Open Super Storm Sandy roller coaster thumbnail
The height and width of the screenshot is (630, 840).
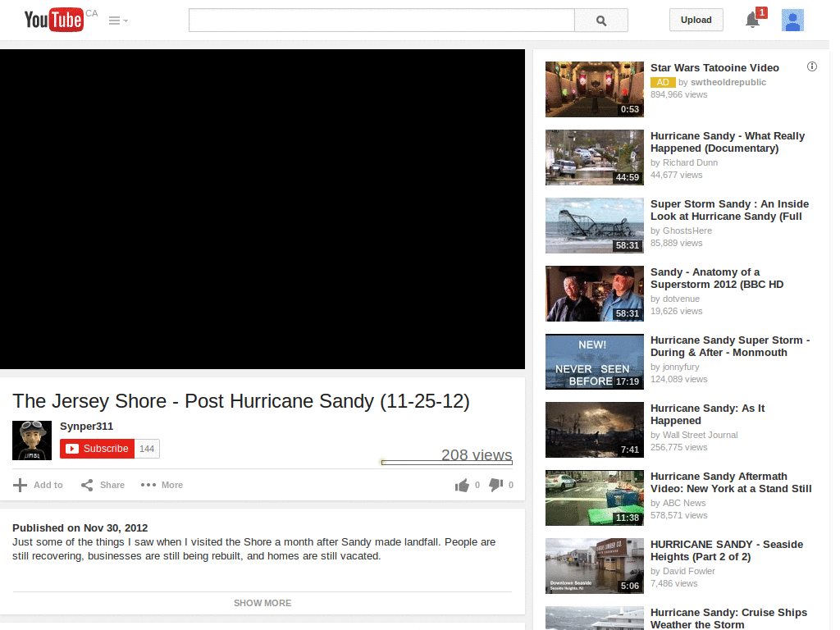(x=595, y=225)
